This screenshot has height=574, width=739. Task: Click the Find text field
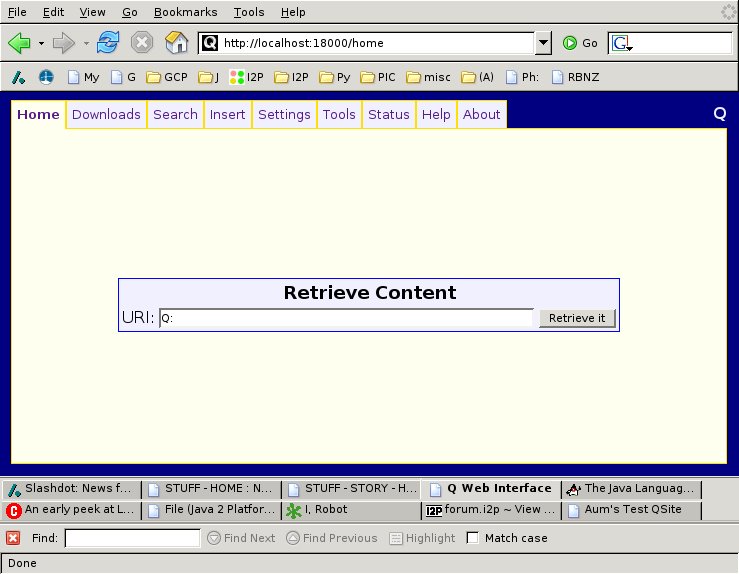click(x=132, y=538)
